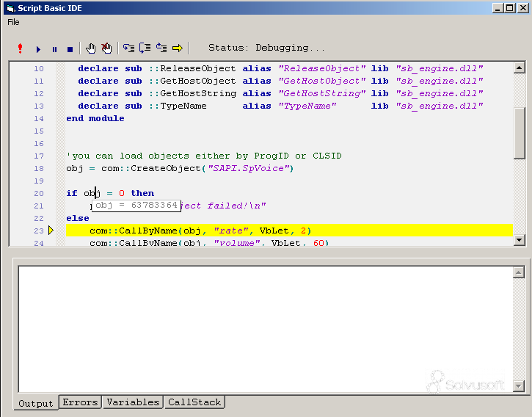532x417 pixels.
Task: Pause debugging with the pause icon
Action: pos(54,50)
